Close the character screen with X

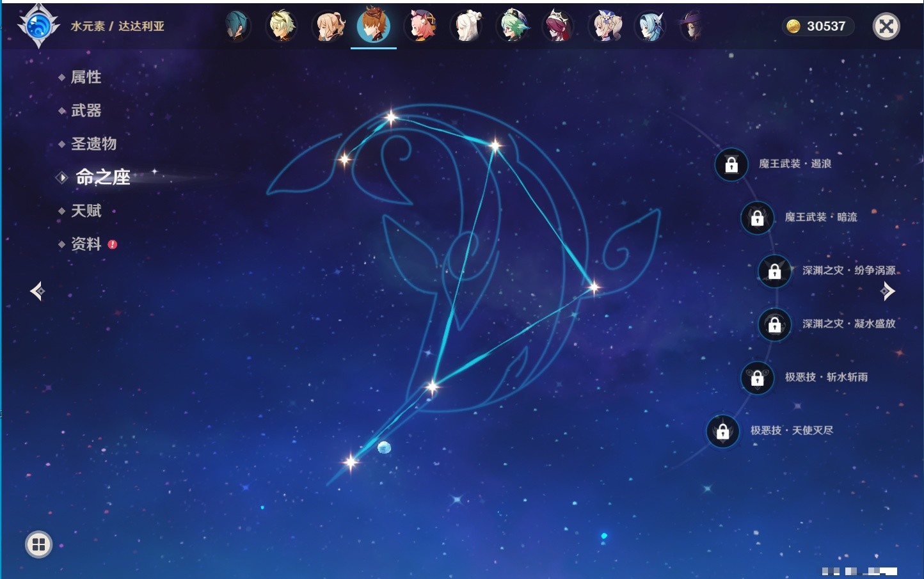click(886, 26)
